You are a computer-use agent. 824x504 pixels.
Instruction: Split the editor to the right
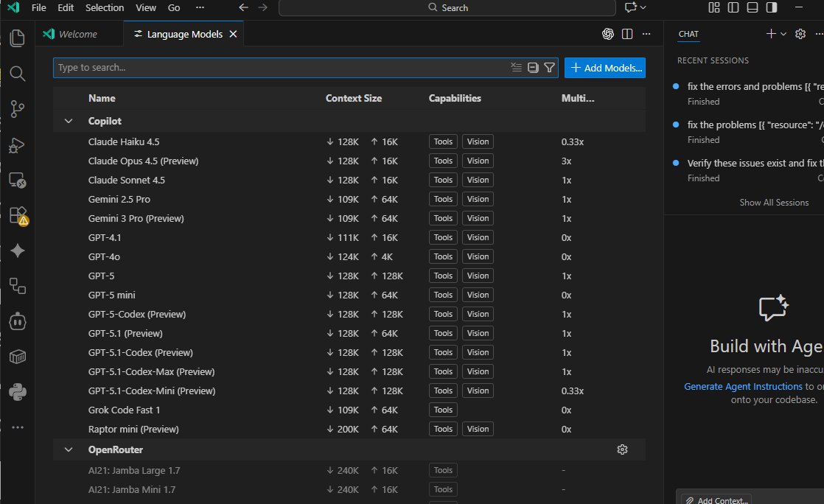coord(627,34)
